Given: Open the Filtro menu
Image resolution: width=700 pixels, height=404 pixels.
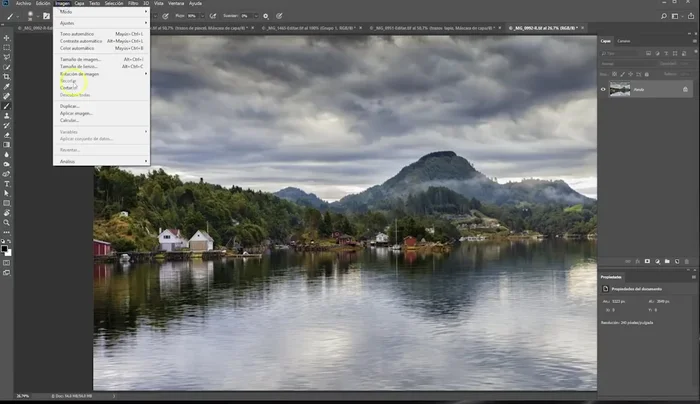Looking at the screenshot, I should pyautogui.click(x=132, y=3).
